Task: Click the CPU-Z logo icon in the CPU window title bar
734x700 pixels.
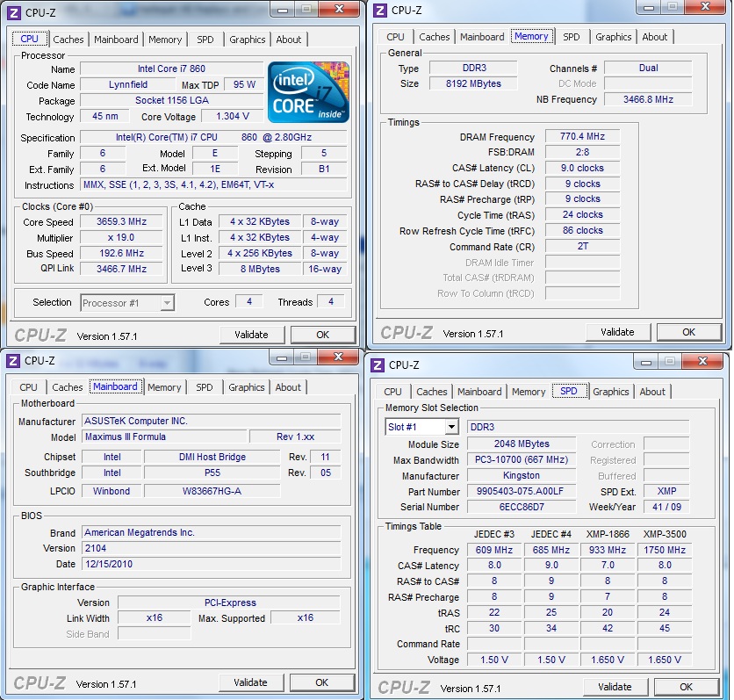Action: point(14,13)
